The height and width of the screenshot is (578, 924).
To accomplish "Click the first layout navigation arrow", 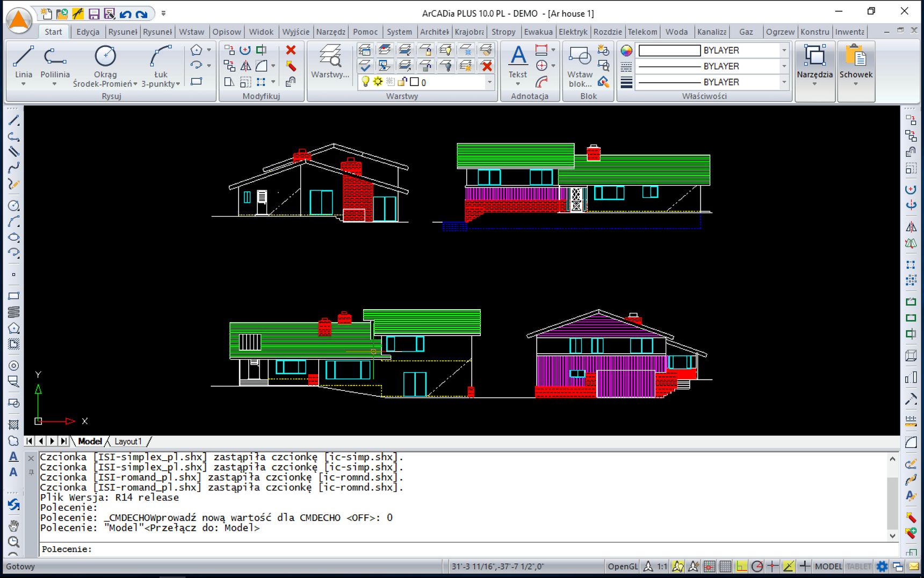I will coord(30,441).
